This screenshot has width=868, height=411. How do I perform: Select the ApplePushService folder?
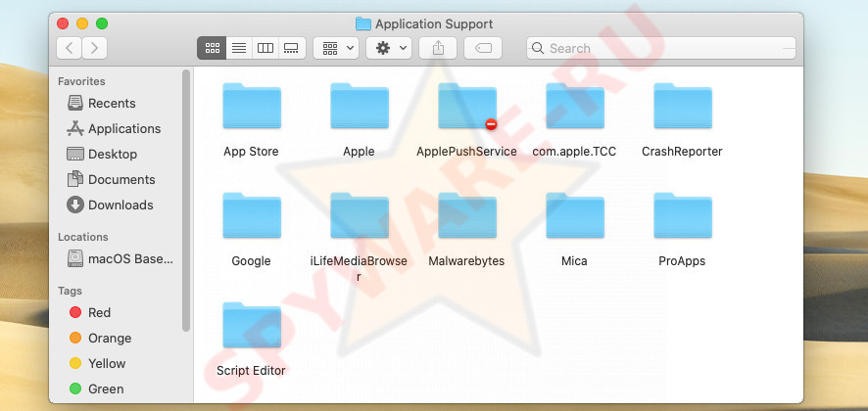[467, 107]
